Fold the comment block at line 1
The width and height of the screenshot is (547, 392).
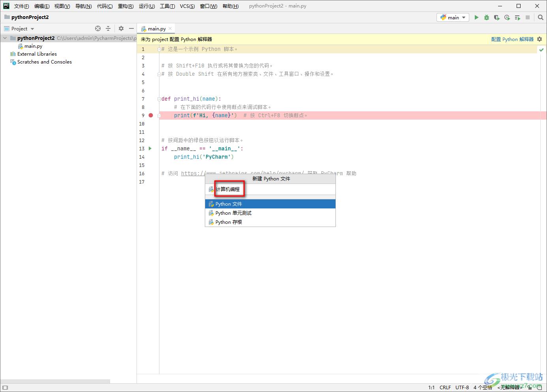[159, 49]
